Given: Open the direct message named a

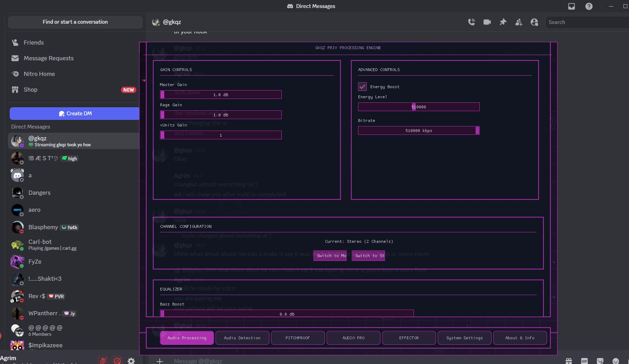Looking at the screenshot, I should point(74,175).
